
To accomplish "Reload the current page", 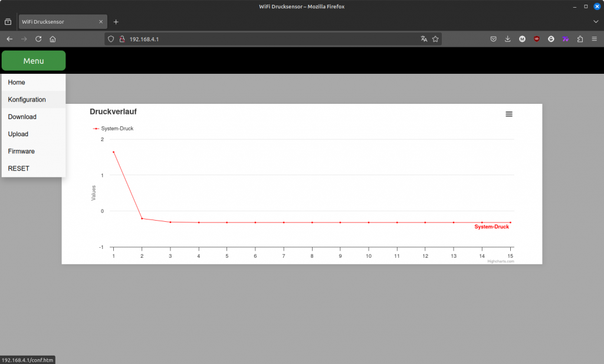I will [38, 39].
